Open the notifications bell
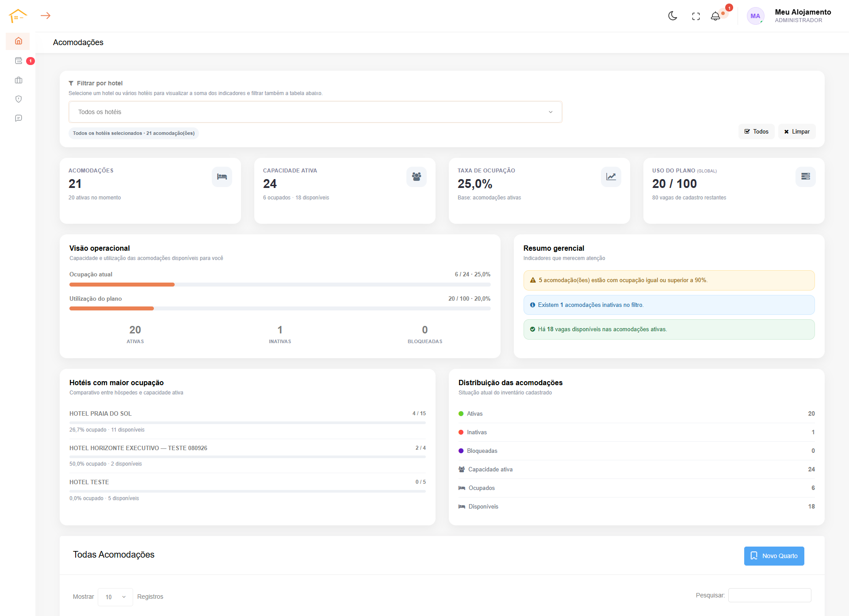 (715, 16)
